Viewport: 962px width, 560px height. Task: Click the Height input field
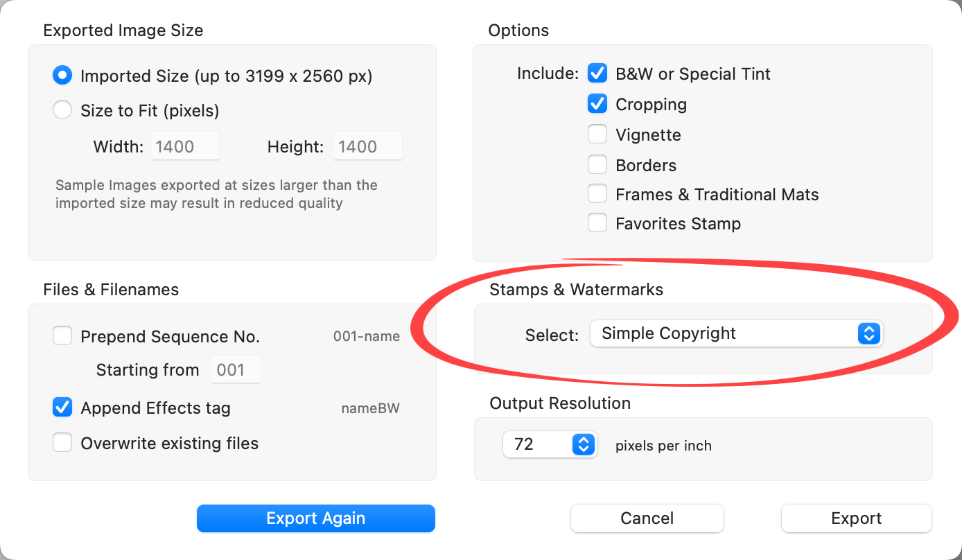(x=367, y=146)
